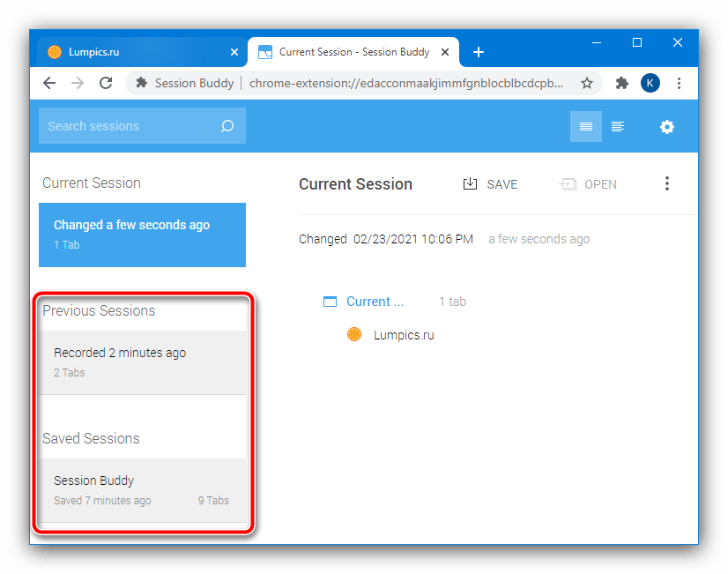728x574 pixels.
Task: Bookmark this page with the star
Action: click(587, 83)
